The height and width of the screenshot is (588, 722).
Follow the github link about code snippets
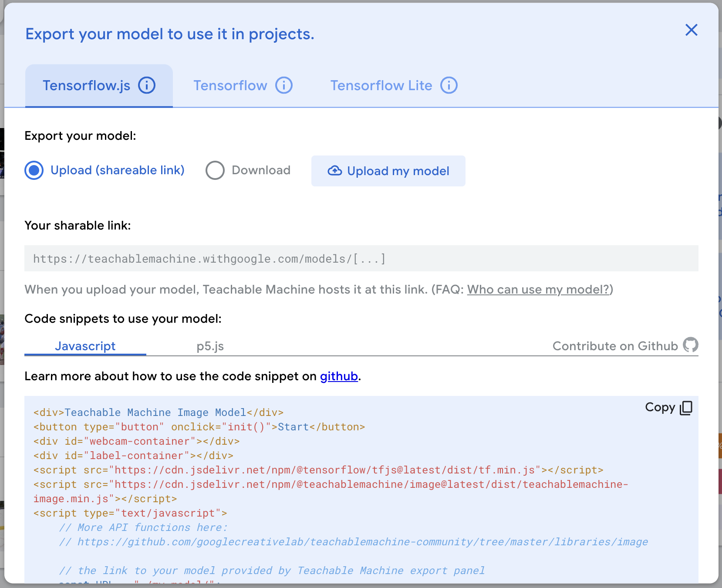tap(339, 376)
